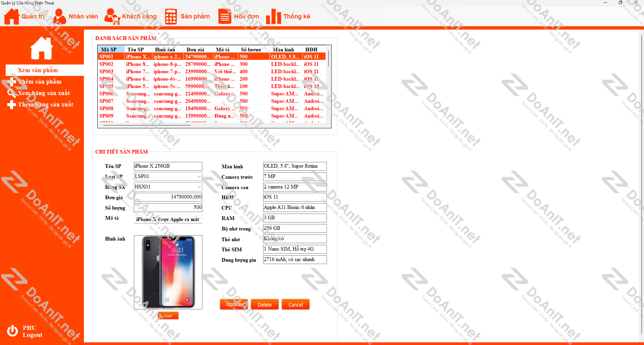Click the Số lượng column header
Screen dimensions: 644x345
tap(254, 49)
